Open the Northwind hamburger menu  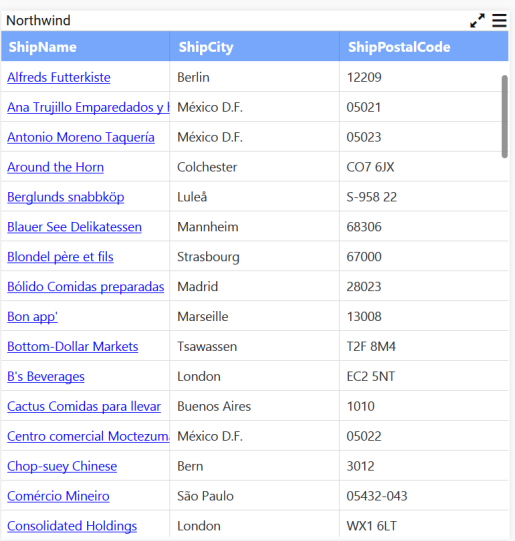499,20
